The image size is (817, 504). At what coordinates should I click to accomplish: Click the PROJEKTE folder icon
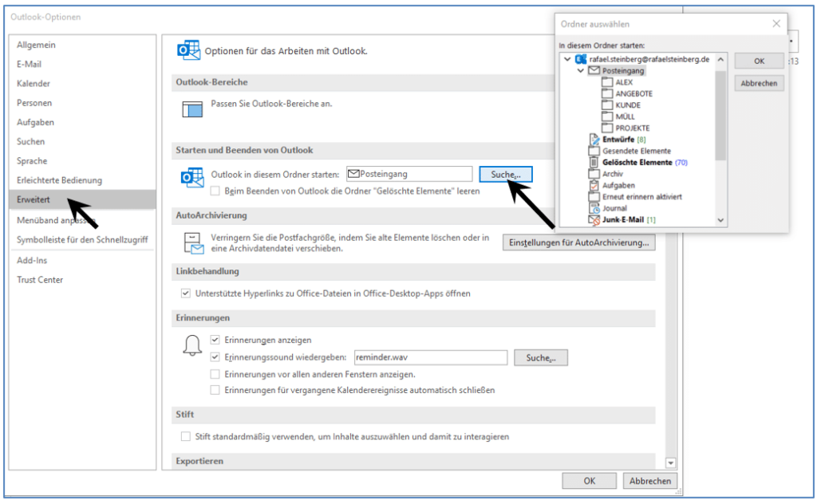[607, 128]
